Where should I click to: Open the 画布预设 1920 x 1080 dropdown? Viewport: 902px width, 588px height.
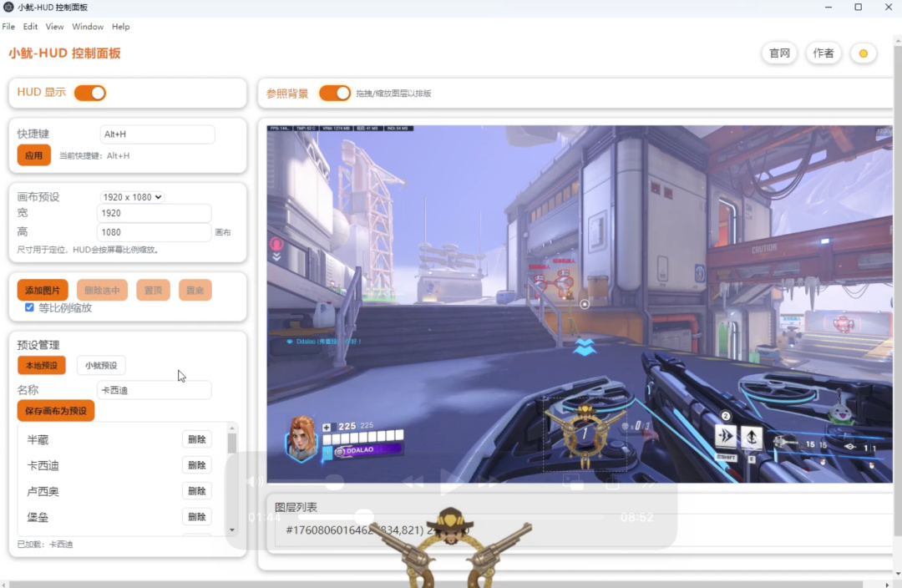click(132, 197)
